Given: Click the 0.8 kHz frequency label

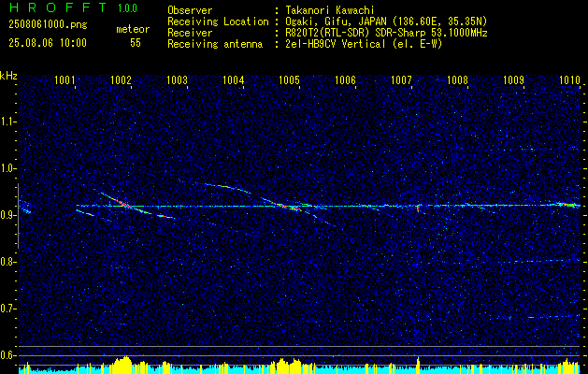Looking at the screenshot, I should click(7, 262).
